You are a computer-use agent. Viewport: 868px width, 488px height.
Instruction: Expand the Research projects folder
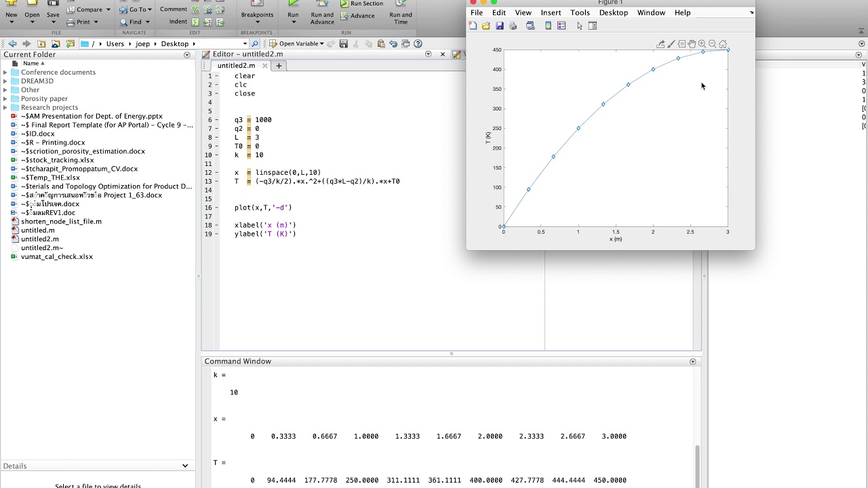click(x=5, y=108)
